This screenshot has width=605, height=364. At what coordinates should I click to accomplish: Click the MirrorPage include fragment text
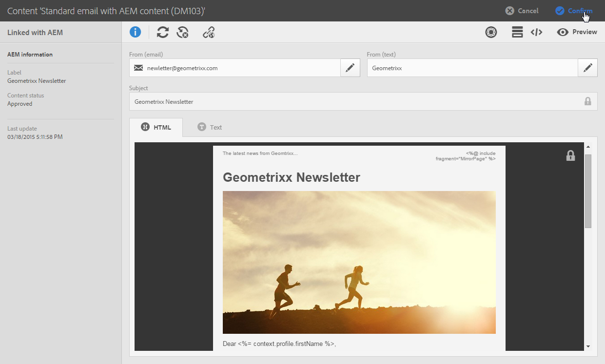click(x=466, y=156)
